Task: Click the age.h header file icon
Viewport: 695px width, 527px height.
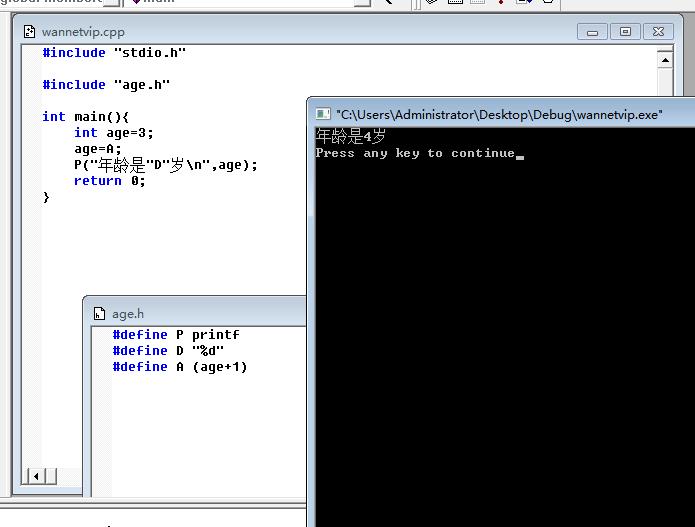Action: (99, 314)
